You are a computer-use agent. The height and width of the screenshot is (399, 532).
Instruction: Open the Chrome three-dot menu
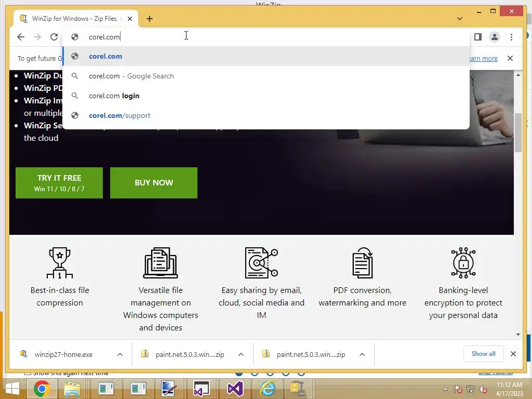pyautogui.click(x=511, y=37)
